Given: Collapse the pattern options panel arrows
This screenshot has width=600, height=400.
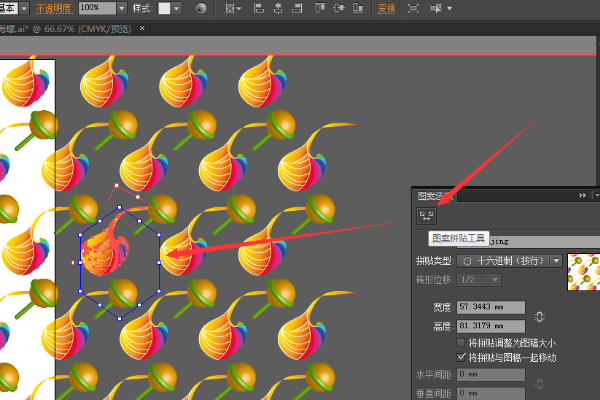Looking at the screenshot, I should click(582, 196).
